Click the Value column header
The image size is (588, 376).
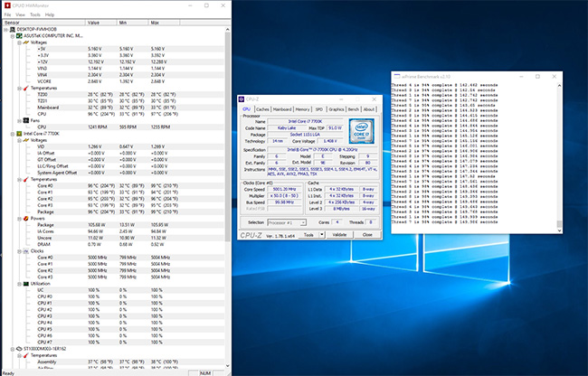point(101,23)
